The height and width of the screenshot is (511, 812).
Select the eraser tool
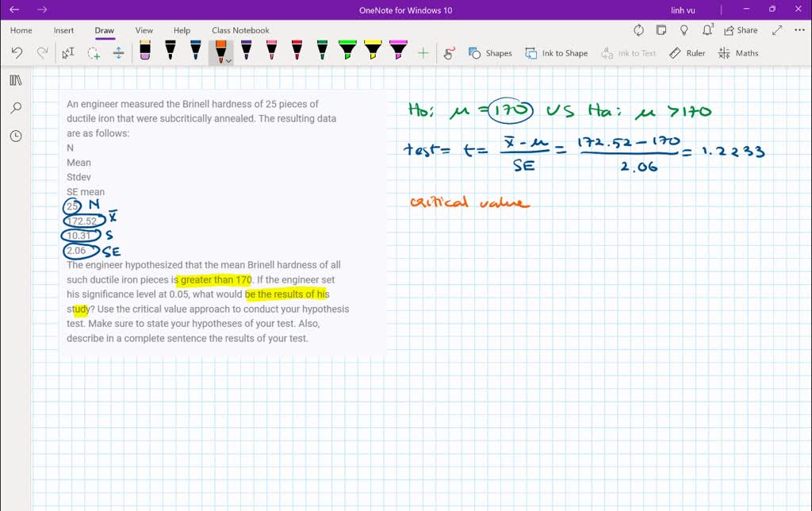click(144, 52)
